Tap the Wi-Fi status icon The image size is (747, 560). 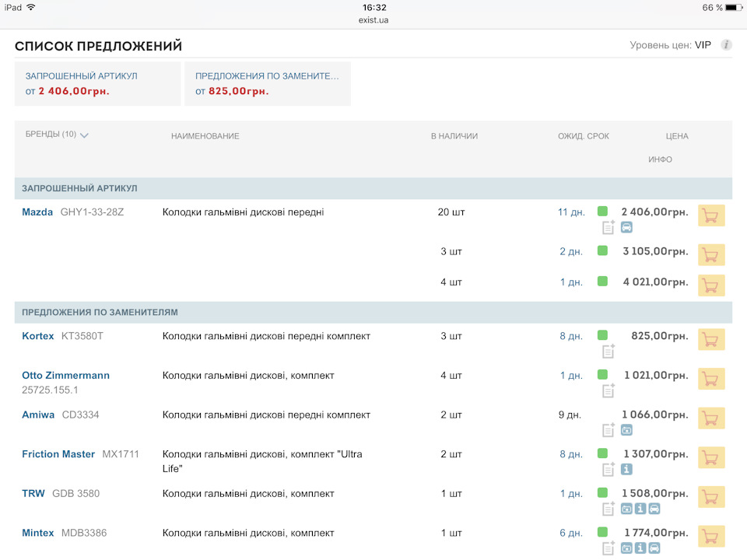click(31, 7)
